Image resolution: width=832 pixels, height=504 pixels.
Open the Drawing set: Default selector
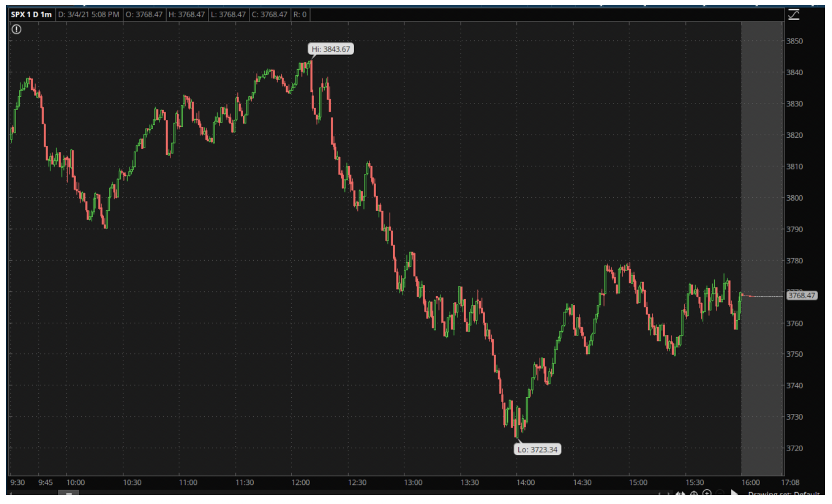click(783, 493)
